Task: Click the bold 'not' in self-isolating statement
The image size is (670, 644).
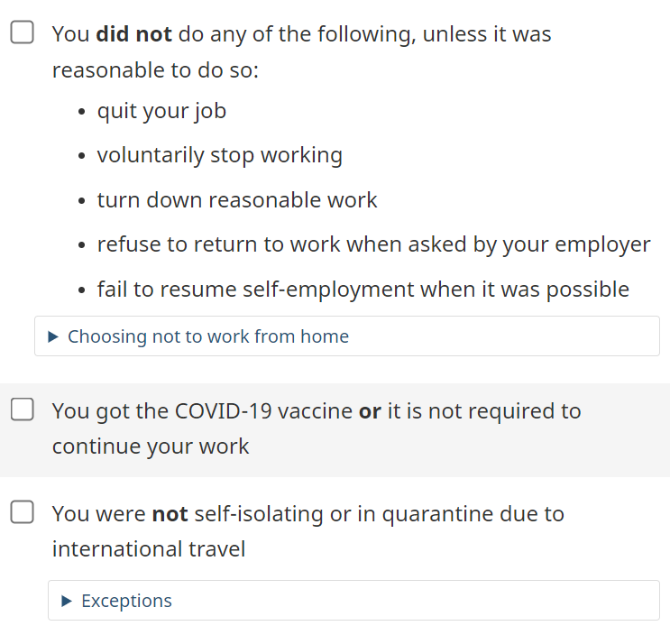Action: (170, 514)
